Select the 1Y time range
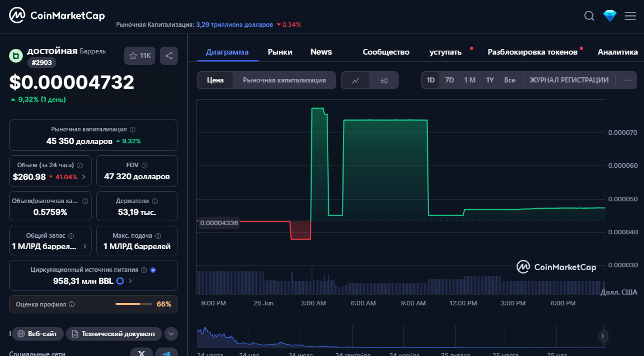Viewport: 644px width, 356px height. tap(490, 80)
